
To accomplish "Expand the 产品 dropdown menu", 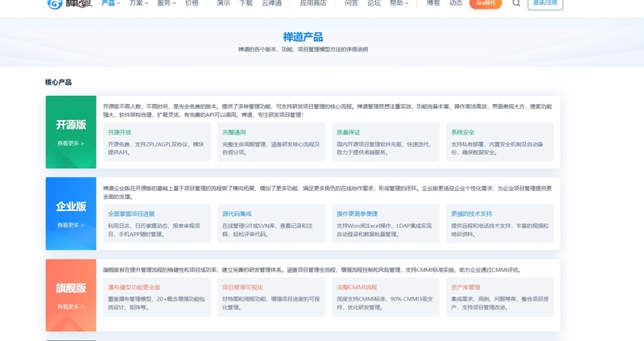I will pos(111,3).
